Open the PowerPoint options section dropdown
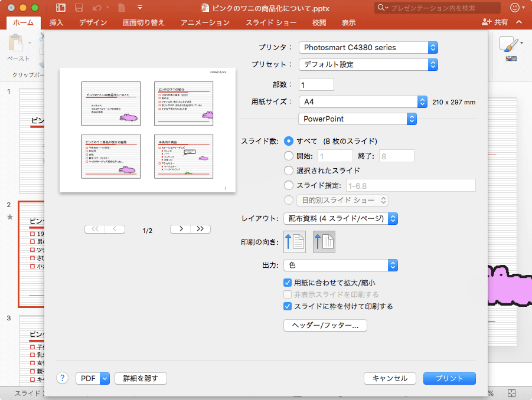The height and width of the screenshot is (400, 532). coord(357,119)
